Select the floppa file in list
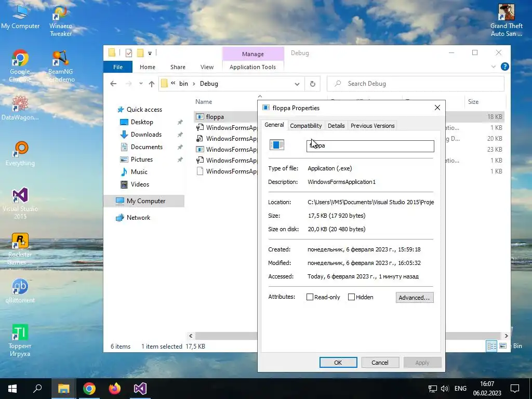Screen dimensions: 532x399 tap(215, 117)
